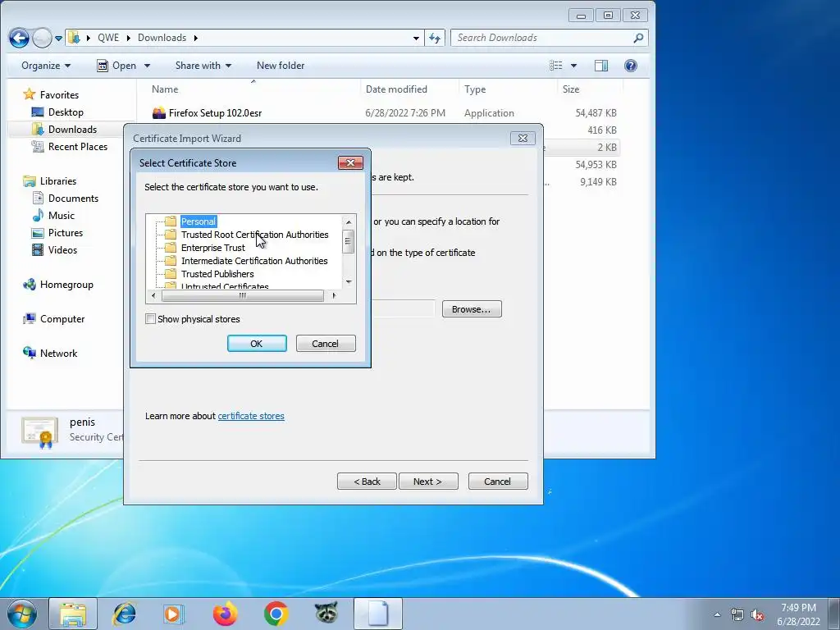The image size is (840, 630).
Task: Click the Forward navigation arrow in Explorer
Action: [43, 38]
